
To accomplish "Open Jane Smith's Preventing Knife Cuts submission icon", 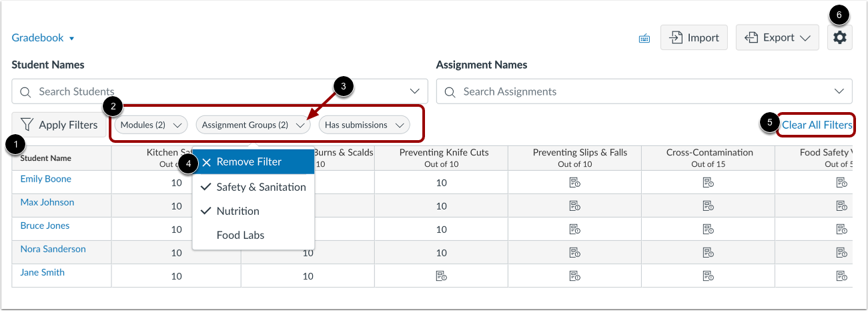I will coord(441,276).
